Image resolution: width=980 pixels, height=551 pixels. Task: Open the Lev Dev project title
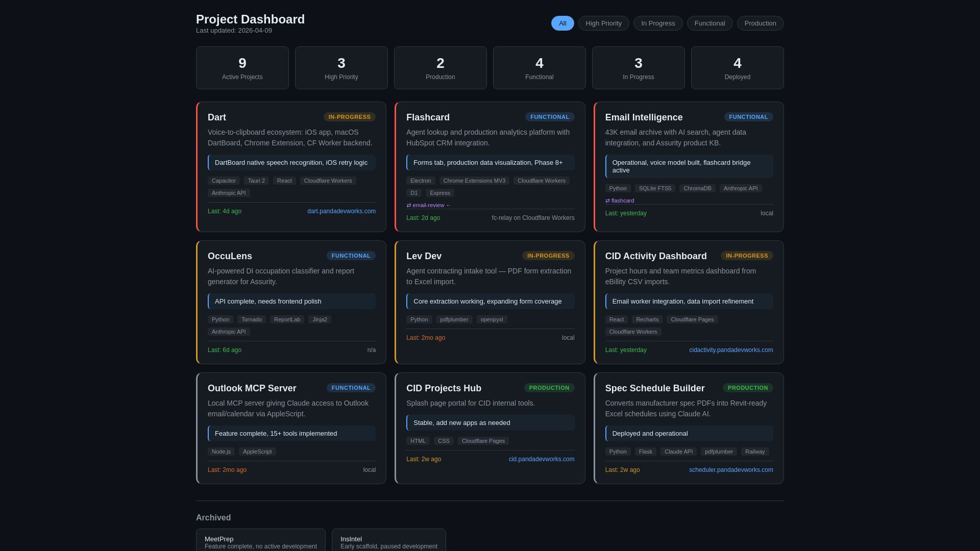[424, 256]
